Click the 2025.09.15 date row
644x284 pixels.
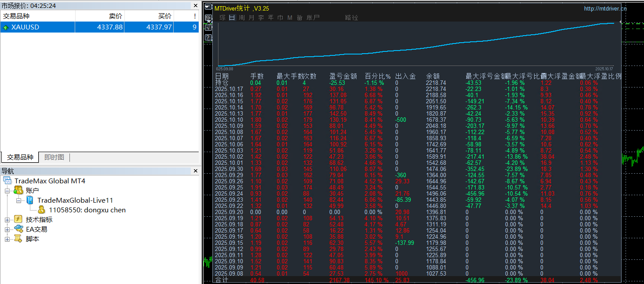click(229, 243)
